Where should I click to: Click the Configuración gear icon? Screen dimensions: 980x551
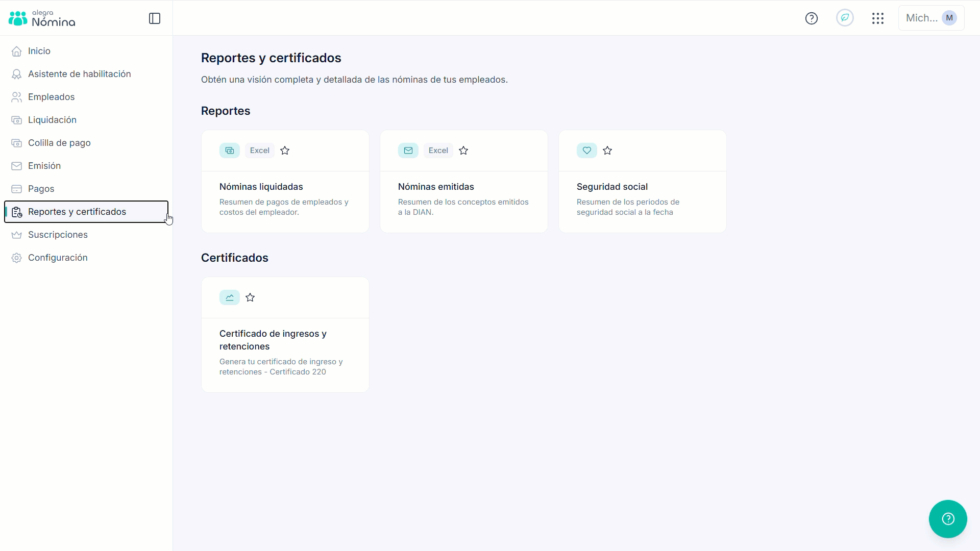click(x=17, y=258)
